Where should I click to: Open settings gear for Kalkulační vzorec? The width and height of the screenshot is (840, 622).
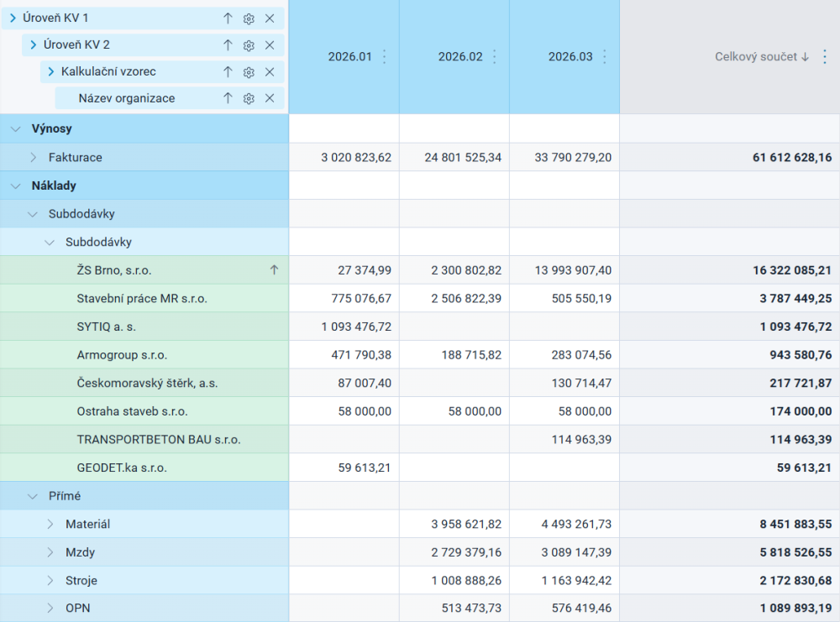coord(249,72)
